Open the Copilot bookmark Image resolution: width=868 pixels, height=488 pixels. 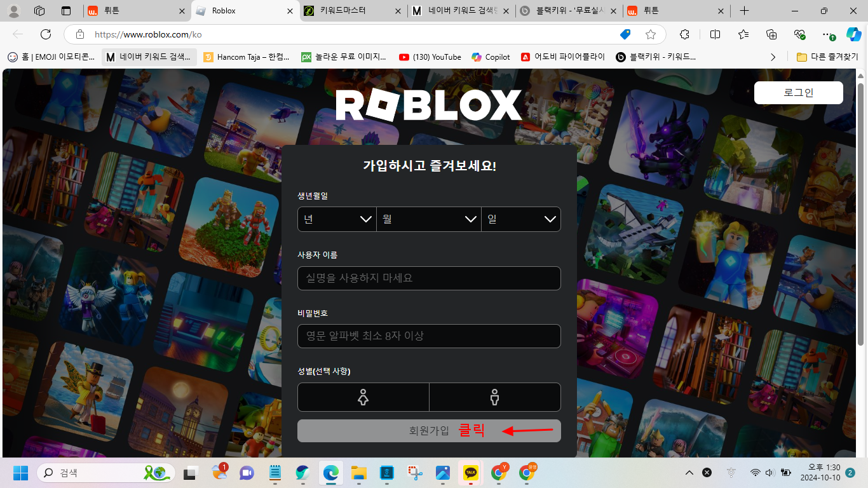pyautogui.click(x=491, y=57)
